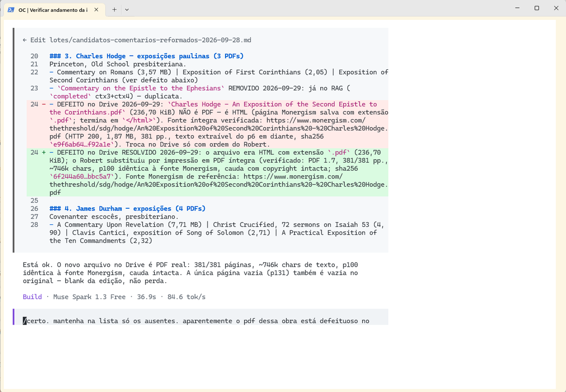Click the added line marker '24 +'
This screenshot has width=566, height=392.
37,152
